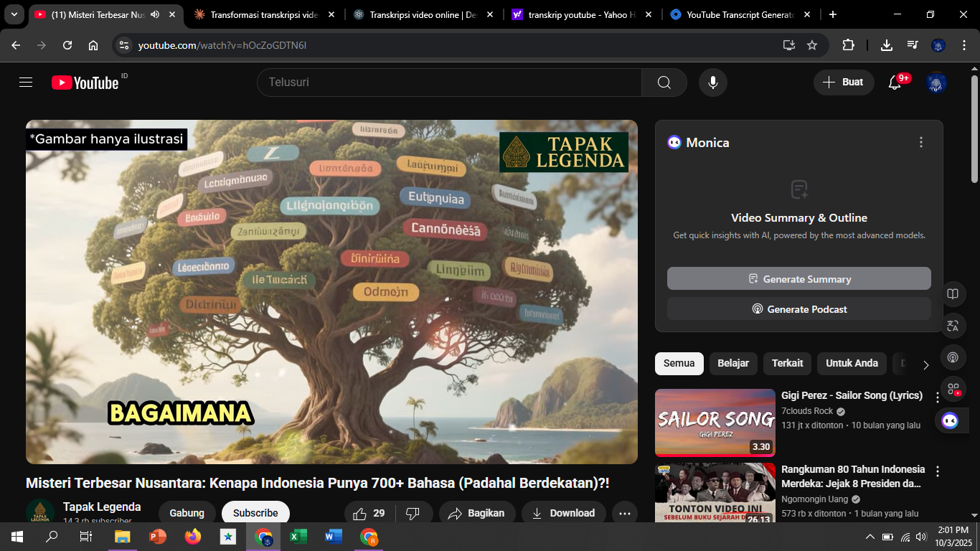Screen dimensions: 980x551
Task: Click the Download button
Action: pos(563,513)
